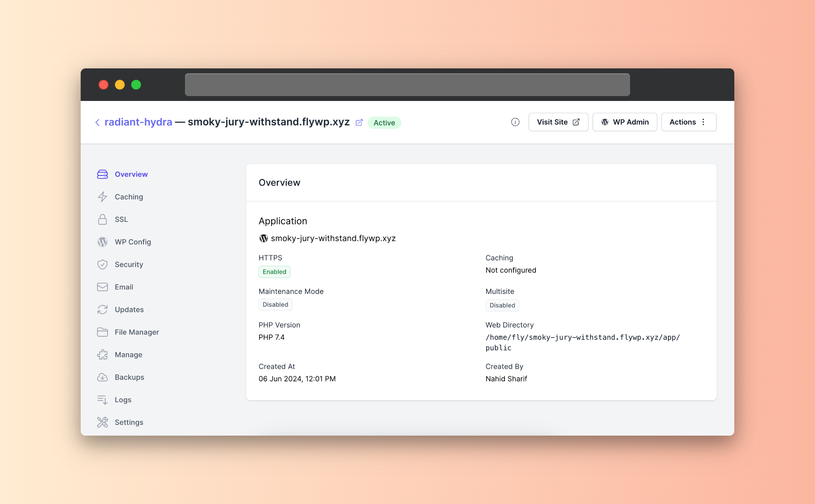Select the Updates menu item
Image resolution: width=815 pixels, height=504 pixels.
coord(129,309)
